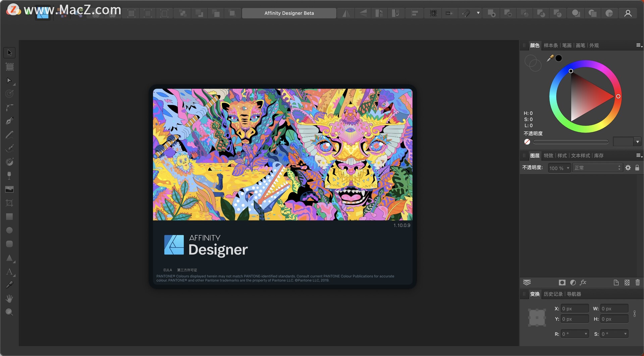Switch to the 文本样式 tab
The width and height of the screenshot is (644, 356).
[x=580, y=155]
